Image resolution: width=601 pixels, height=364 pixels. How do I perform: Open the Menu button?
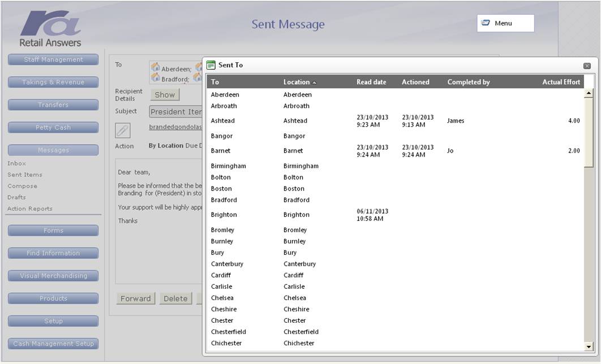click(x=505, y=23)
